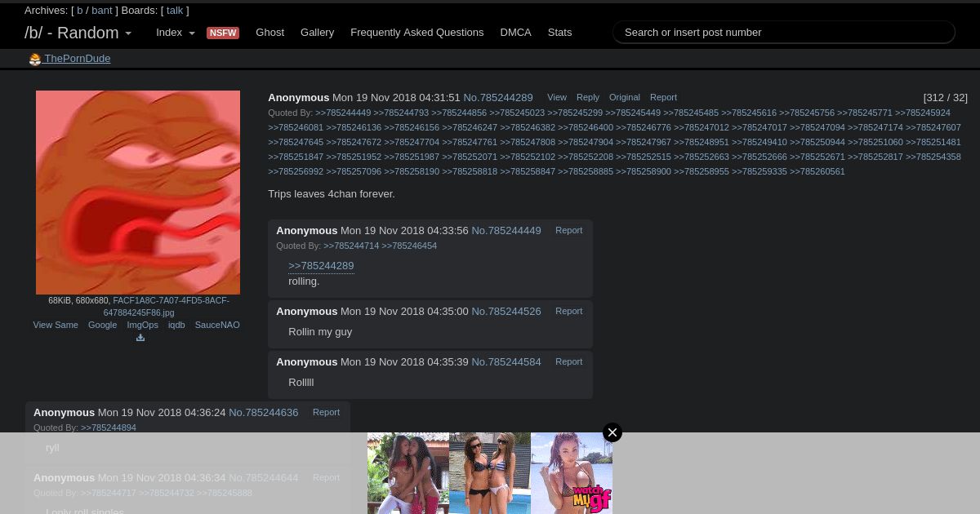Open ThePornDude link
The image size is (980, 514).
(77, 59)
